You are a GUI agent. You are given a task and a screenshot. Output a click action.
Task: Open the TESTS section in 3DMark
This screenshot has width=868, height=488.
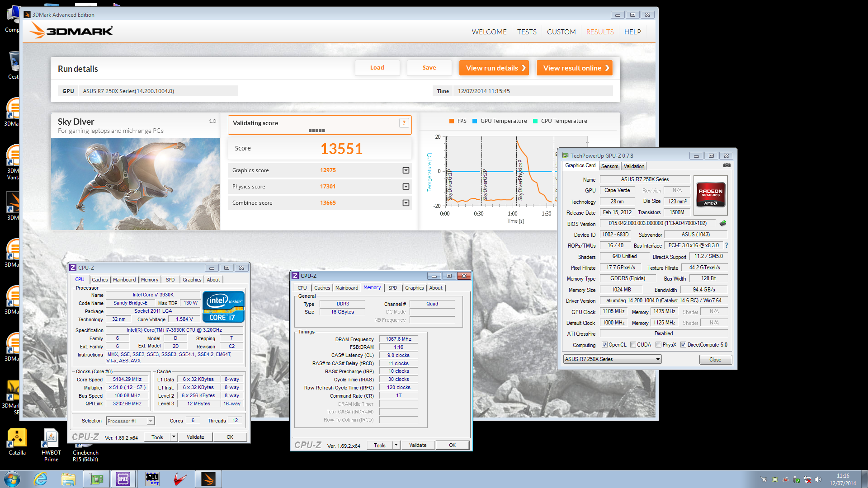(x=527, y=32)
